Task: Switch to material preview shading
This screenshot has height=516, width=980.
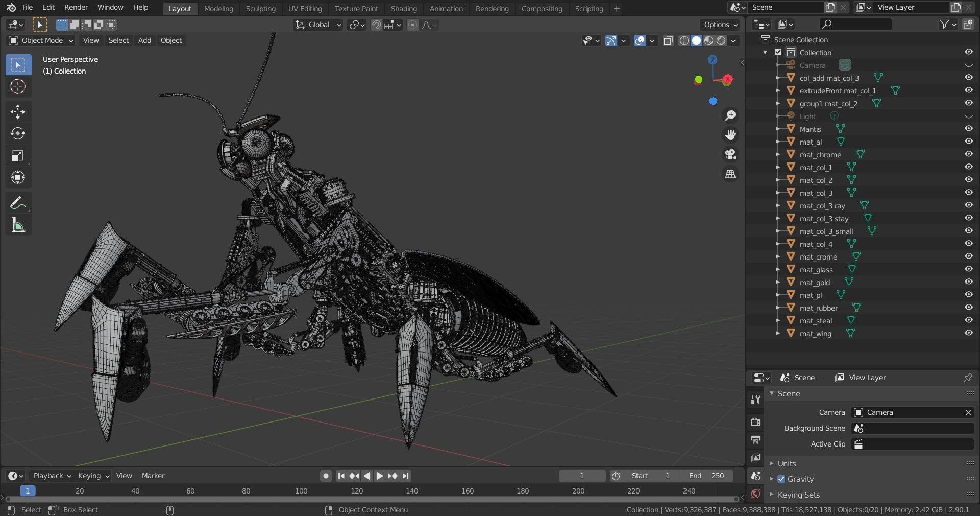Action: pyautogui.click(x=708, y=41)
